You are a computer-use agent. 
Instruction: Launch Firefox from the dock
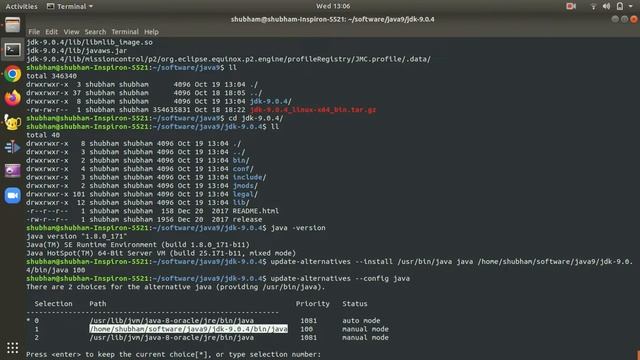pyautogui.click(x=12, y=98)
